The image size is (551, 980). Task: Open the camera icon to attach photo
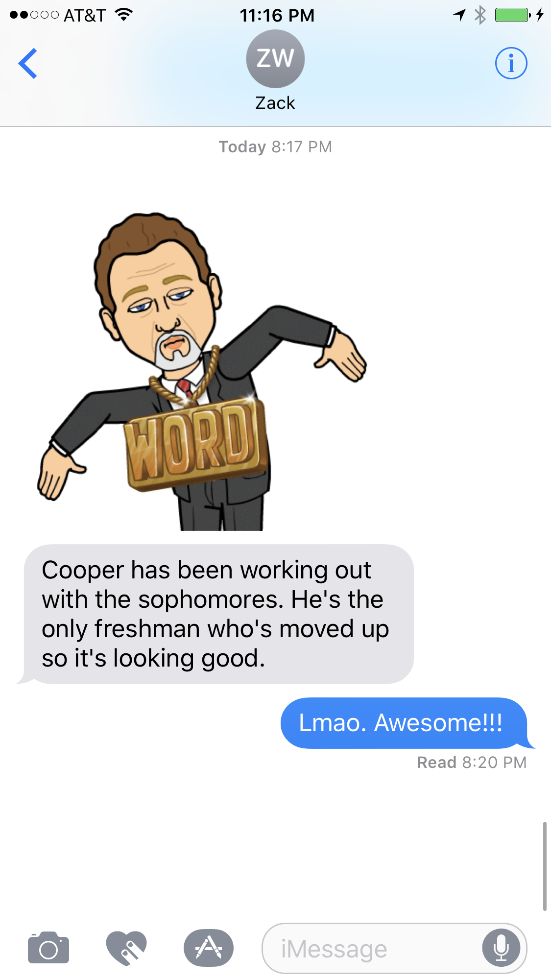[48, 948]
